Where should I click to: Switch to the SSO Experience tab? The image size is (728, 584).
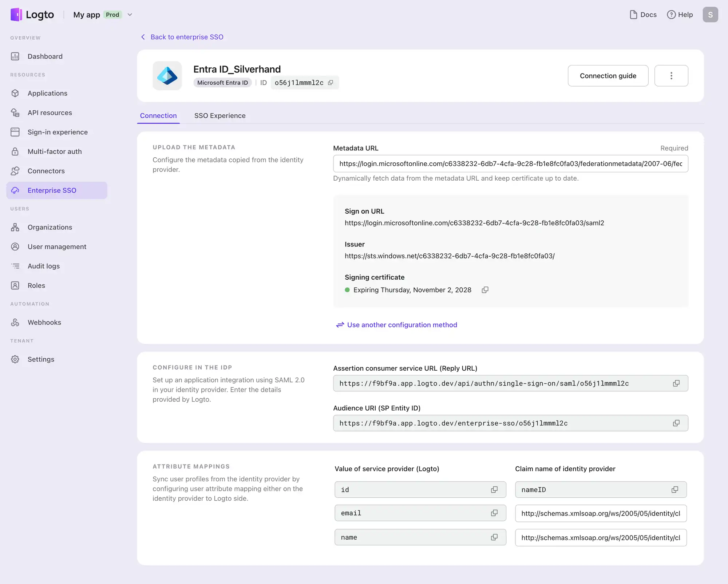tap(219, 115)
